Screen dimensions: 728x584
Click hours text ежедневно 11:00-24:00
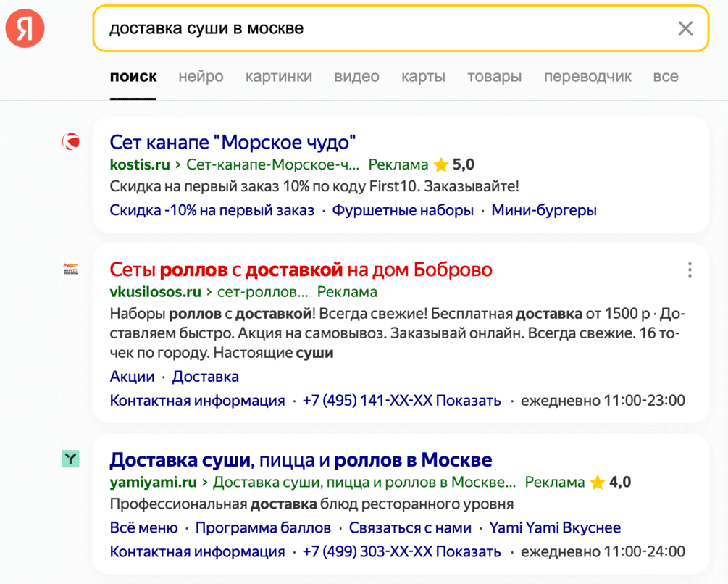coord(603,551)
